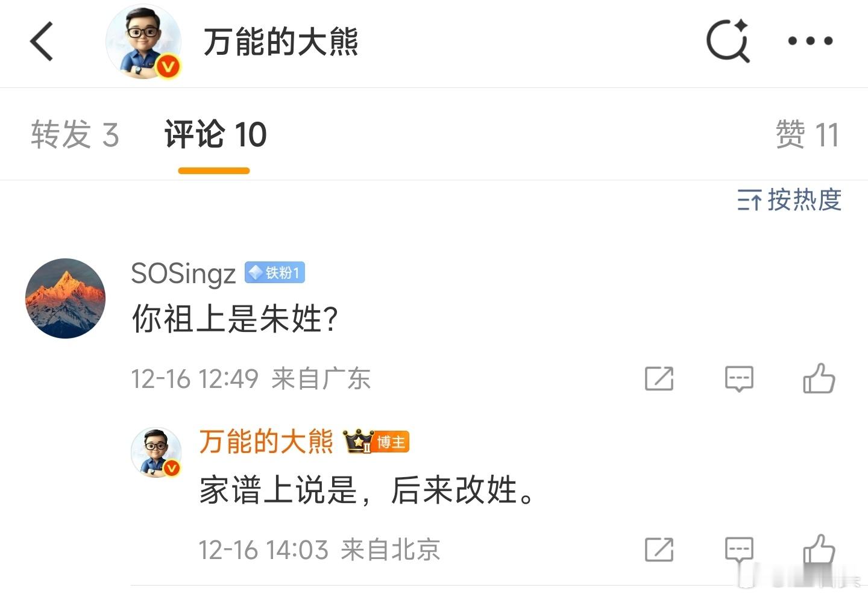Open the three-dot more options menu

point(810,41)
